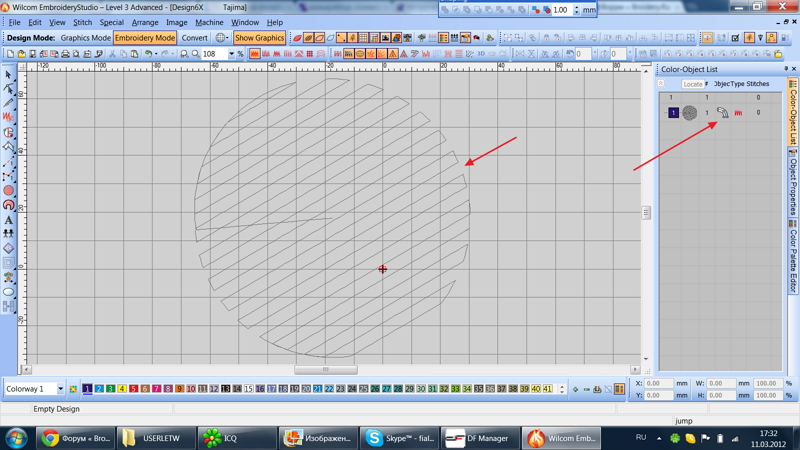
Task: Open the Stitch menu
Action: [82, 22]
